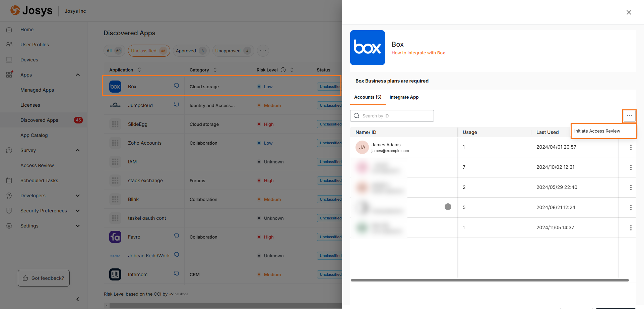Click the SlideEgg placeholder app icon

[115, 124]
